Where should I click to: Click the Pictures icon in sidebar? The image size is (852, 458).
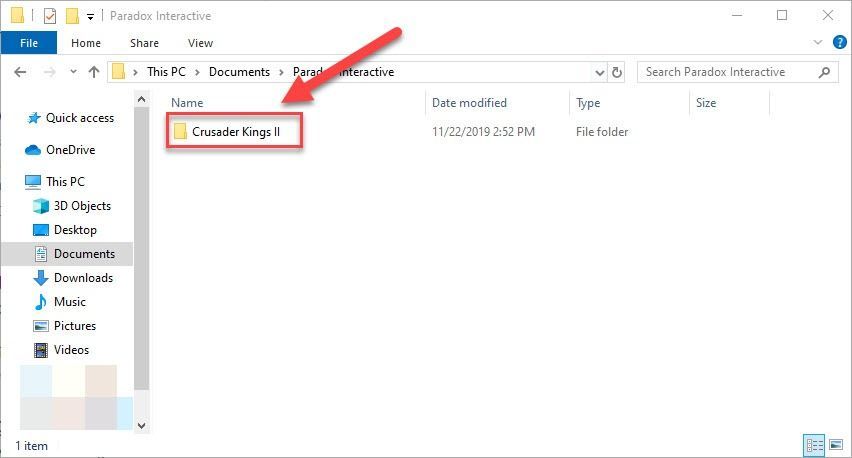(41, 326)
